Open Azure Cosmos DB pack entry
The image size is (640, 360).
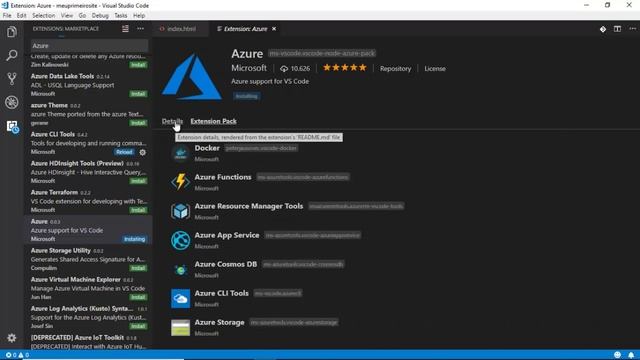coord(226,264)
